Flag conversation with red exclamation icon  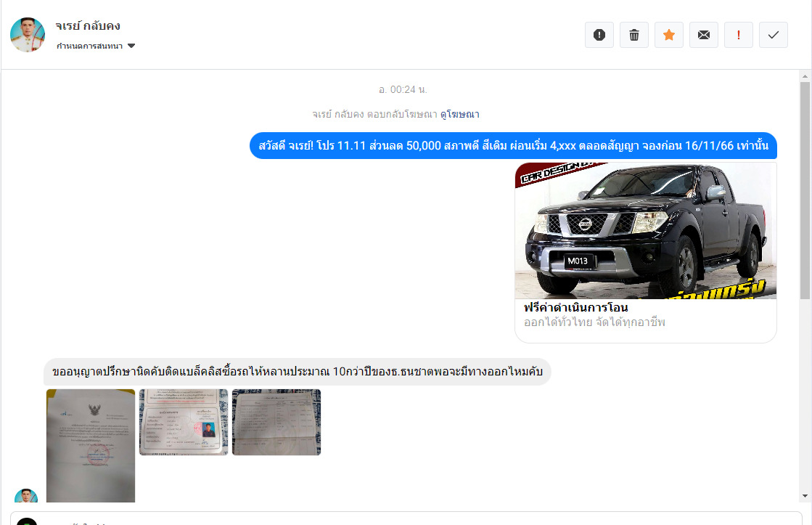pos(738,35)
